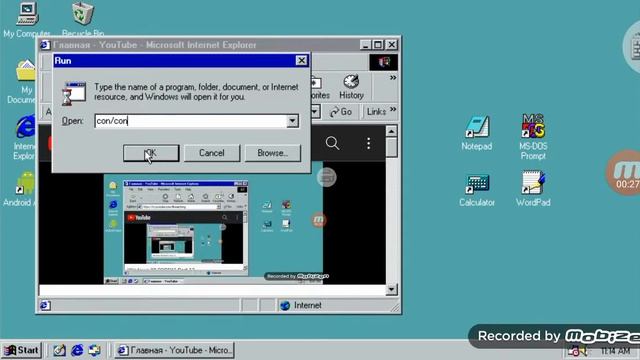The height and width of the screenshot is (360, 640).
Task: Click the third quick launch icon on taskbar
Action: coord(94,350)
